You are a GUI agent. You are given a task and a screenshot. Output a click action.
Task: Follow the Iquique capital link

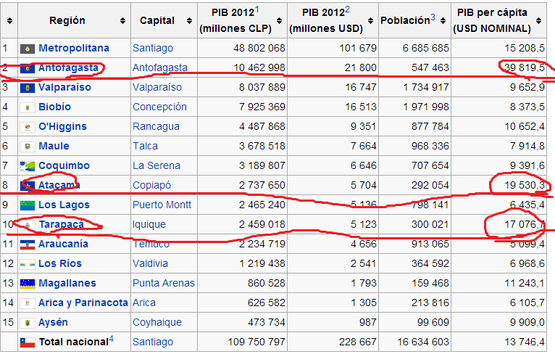[x=149, y=224]
